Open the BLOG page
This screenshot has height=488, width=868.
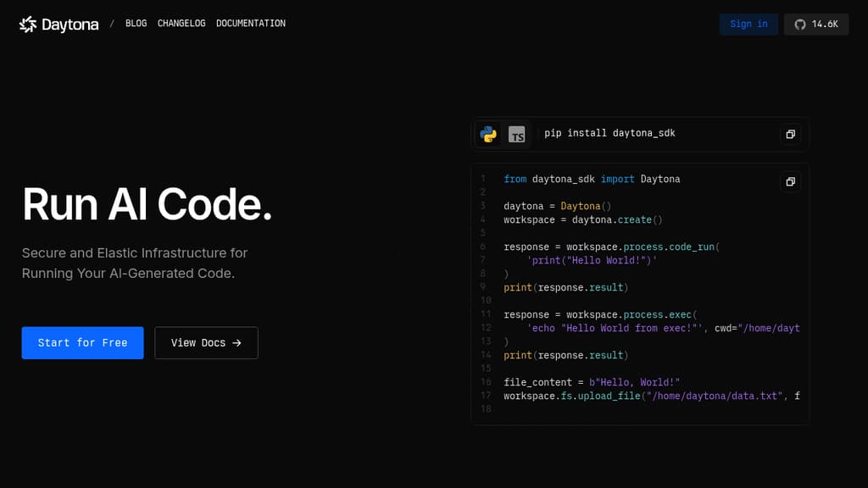136,24
